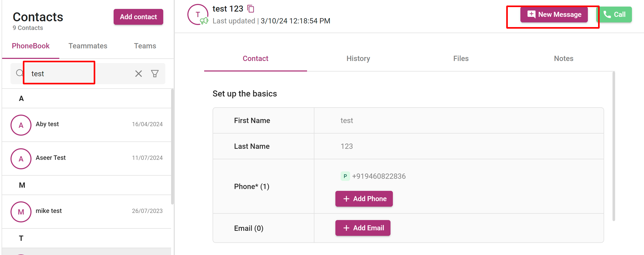Switch to the Teams tab
644x255 pixels.
(145, 46)
